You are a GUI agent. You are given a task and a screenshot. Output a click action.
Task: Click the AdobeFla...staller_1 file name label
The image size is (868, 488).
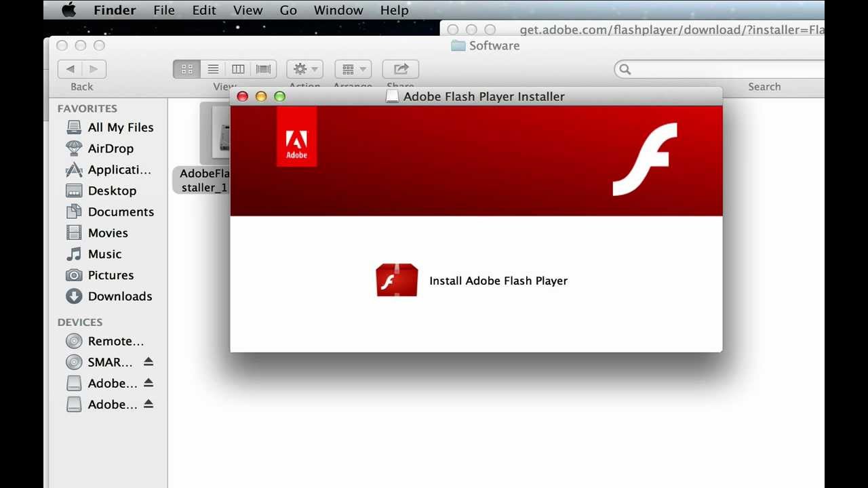(202, 180)
